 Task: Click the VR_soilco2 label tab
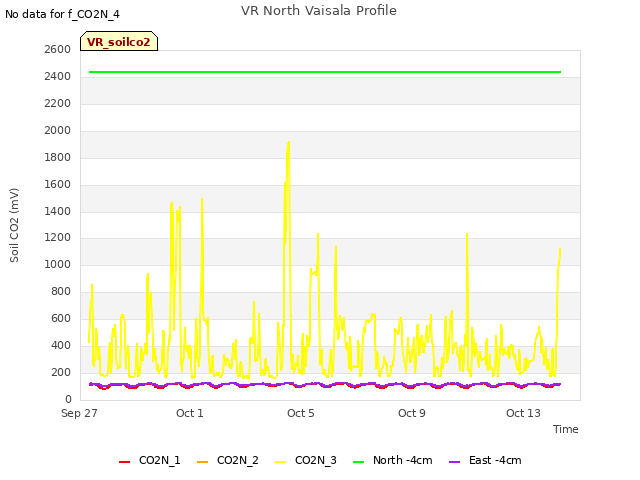click(x=119, y=41)
